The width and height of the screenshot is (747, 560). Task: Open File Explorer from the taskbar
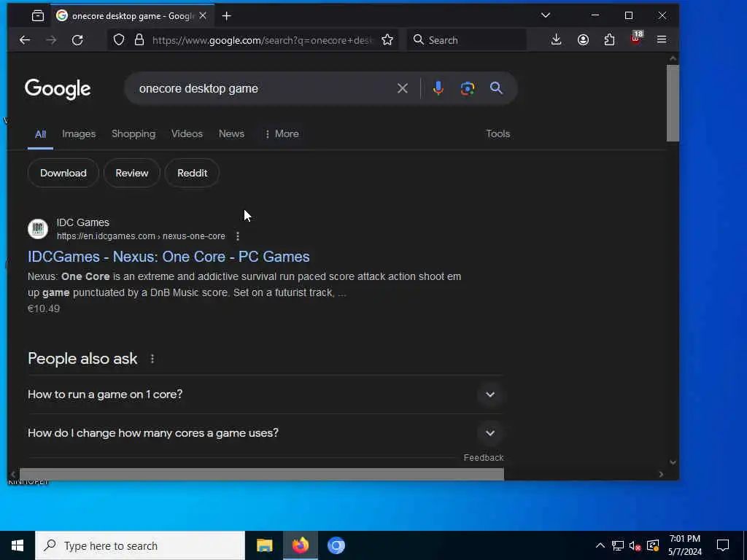[264, 545]
